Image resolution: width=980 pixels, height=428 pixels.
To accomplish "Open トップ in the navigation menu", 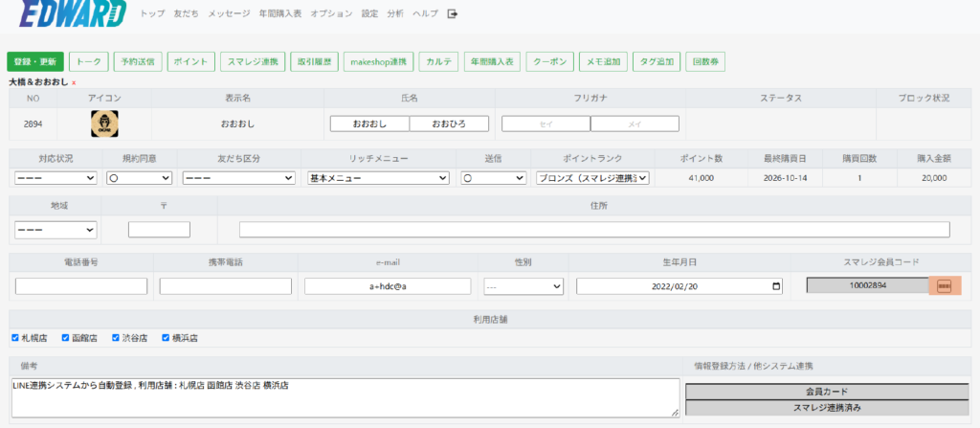I will point(152,13).
